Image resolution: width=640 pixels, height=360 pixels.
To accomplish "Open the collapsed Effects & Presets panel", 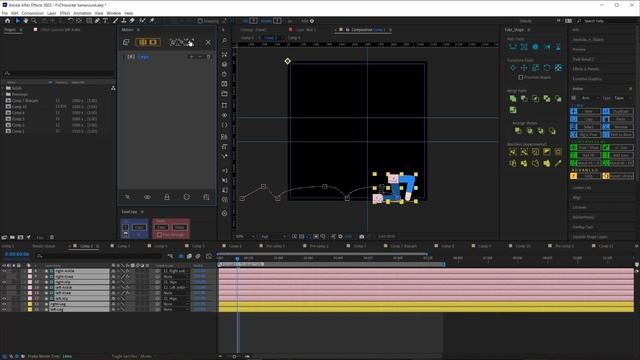I will click(586, 69).
